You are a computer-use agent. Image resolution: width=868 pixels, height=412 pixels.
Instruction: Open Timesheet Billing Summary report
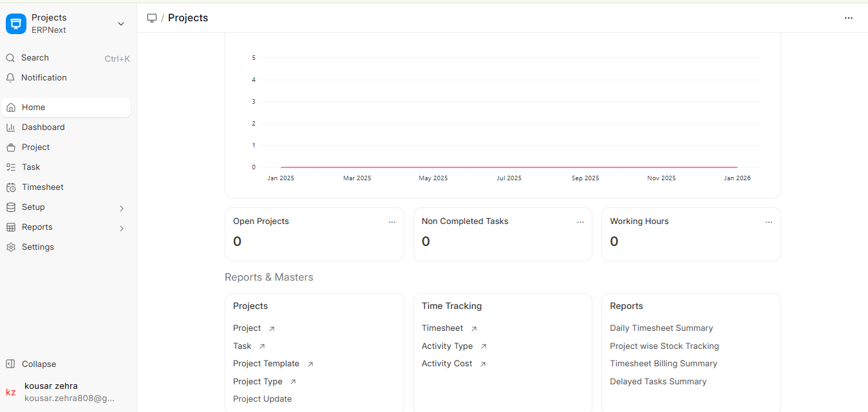point(663,364)
